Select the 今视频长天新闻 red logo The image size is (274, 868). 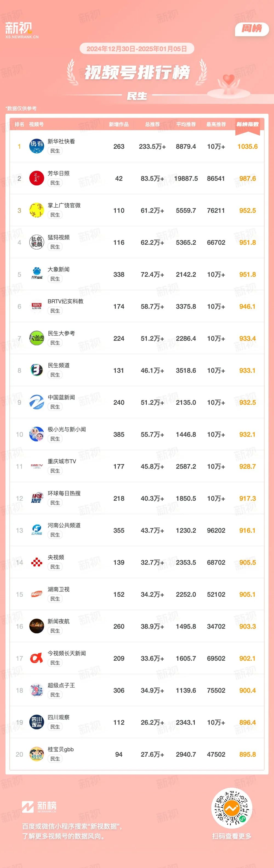(36, 659)
